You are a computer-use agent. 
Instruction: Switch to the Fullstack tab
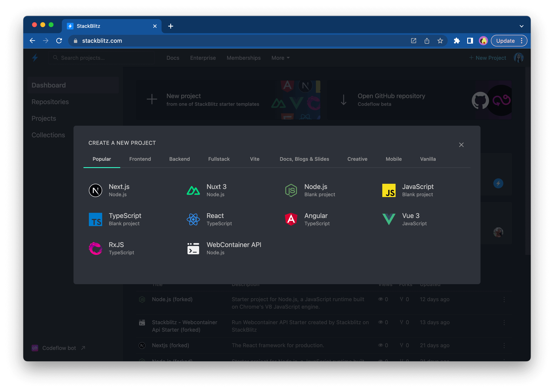coord(219,159)
